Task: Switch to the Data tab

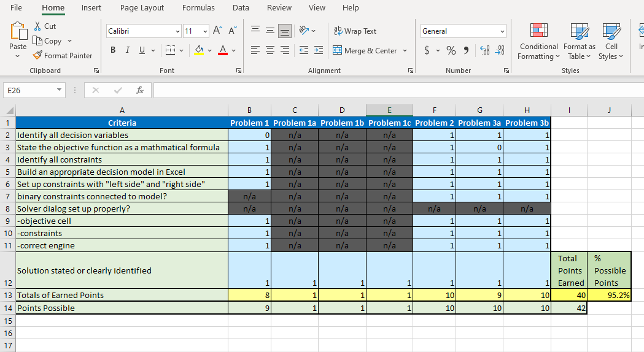Action: pyautogui.click(x=241, y=8)
